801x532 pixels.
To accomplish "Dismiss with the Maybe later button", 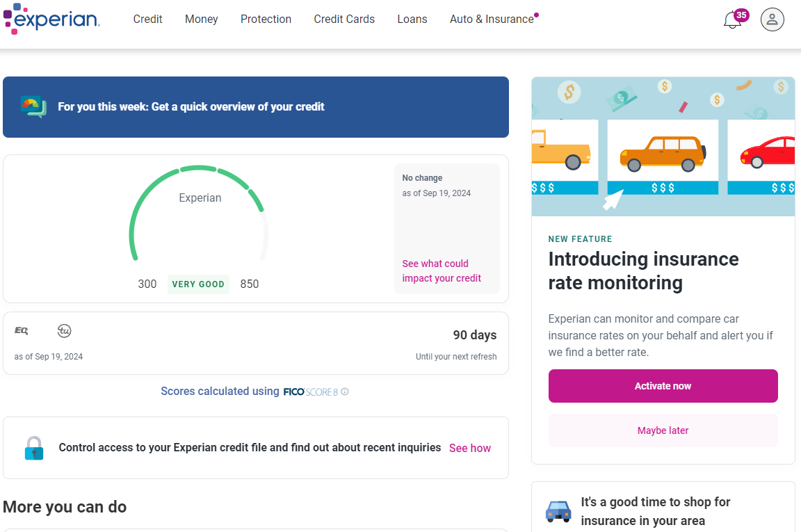I will pos(663,430).
